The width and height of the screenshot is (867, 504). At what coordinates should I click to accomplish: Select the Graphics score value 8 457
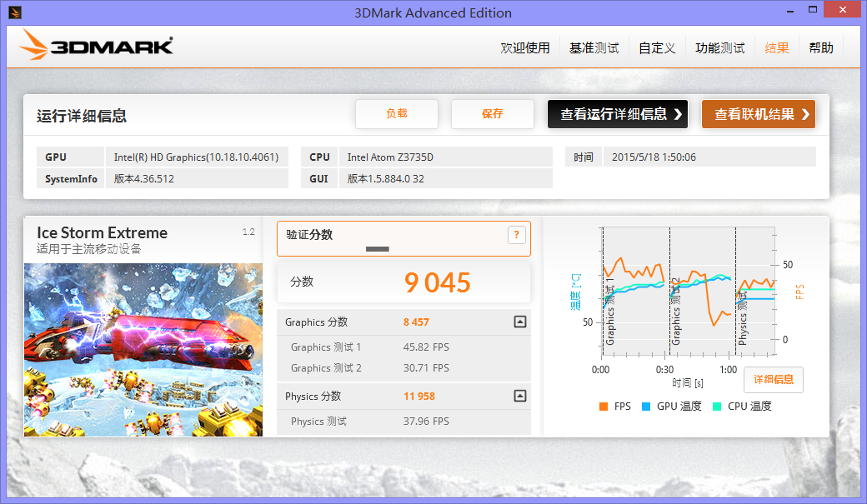pyautogui.click(x=416, y=322)
